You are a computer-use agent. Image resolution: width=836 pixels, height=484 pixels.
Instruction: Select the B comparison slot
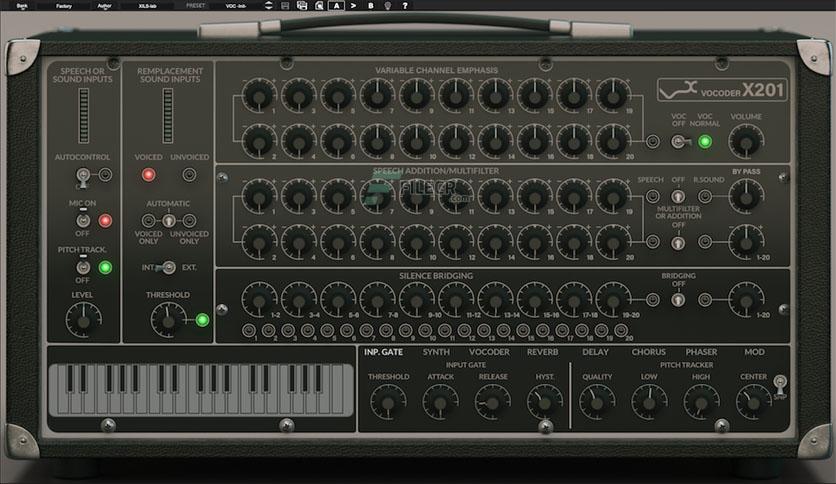371,6
